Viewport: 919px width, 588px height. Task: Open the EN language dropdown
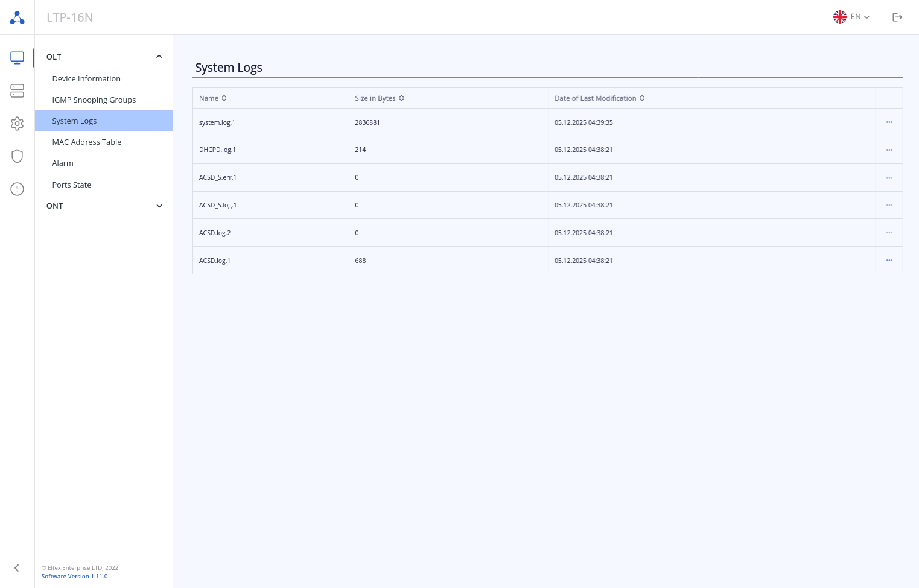851,17
